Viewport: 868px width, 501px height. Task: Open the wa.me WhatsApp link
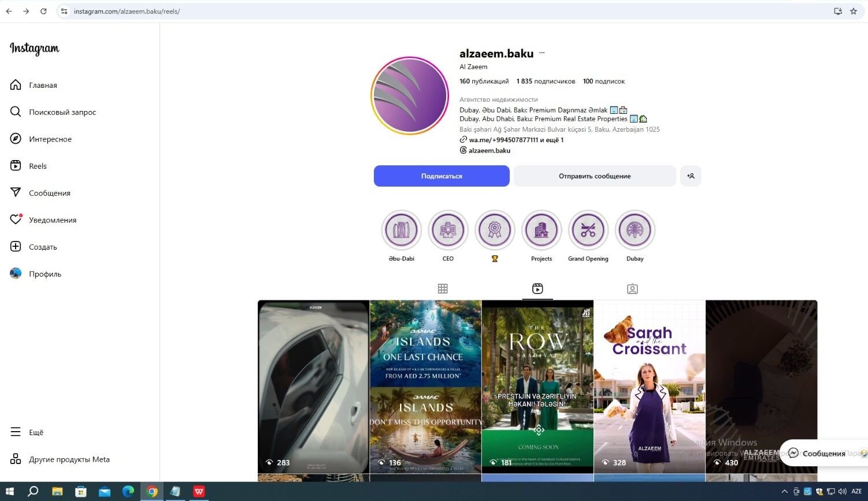point(503,140)
